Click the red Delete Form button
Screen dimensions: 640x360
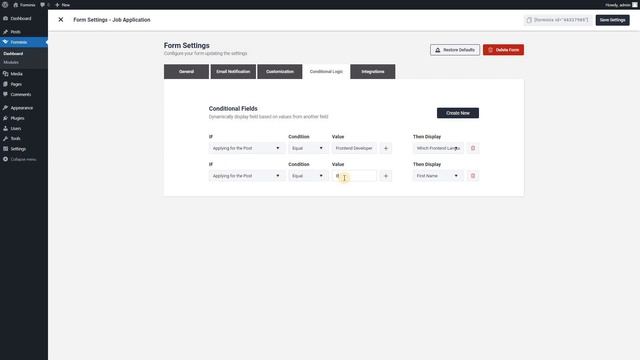coord(503,50)
